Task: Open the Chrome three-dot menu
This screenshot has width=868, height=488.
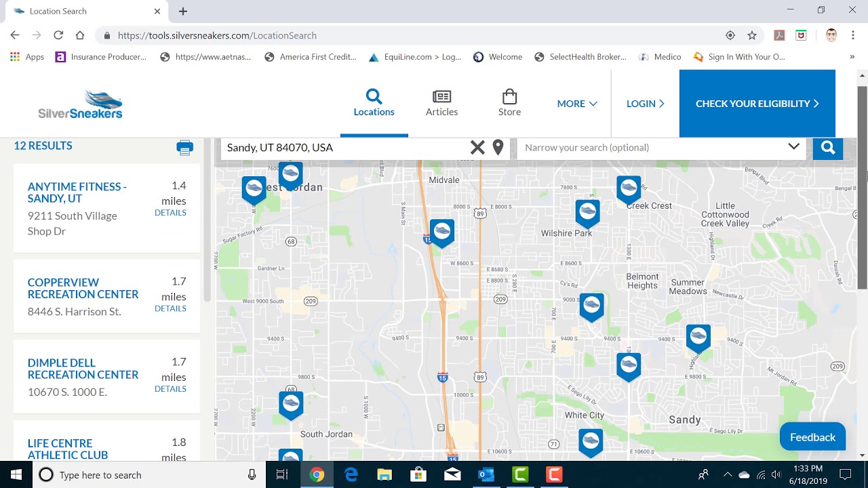Action: click(852, 35)
